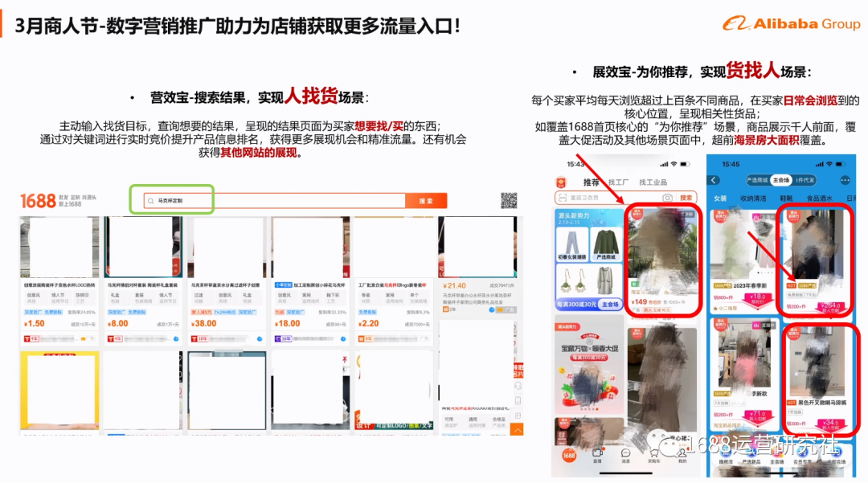Click the QR code beside the search bar
This screenshot has height=483, width=868.
pyautogui.click(x=509, y=200)
